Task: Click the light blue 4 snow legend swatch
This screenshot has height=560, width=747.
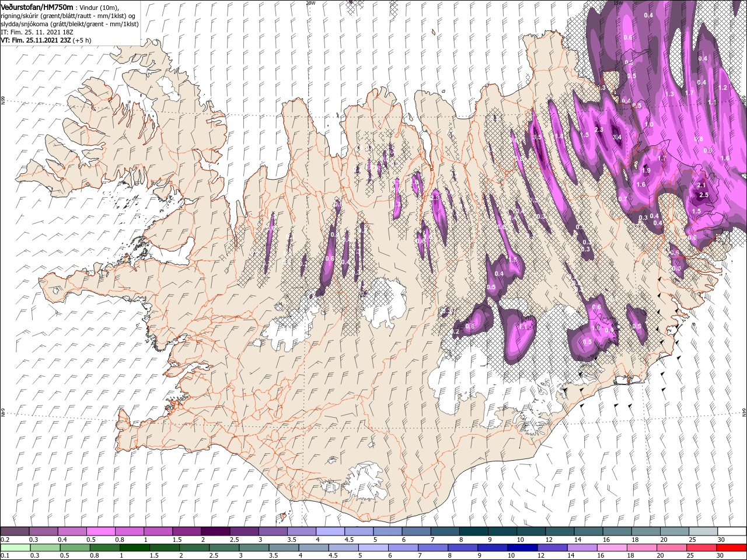Action: tap(330, 531)
